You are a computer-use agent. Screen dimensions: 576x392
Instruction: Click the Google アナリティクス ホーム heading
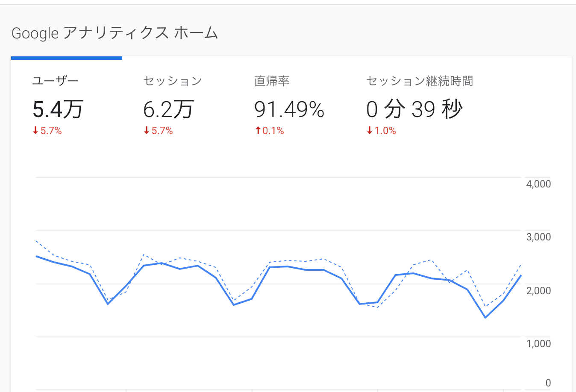point(115,33)
